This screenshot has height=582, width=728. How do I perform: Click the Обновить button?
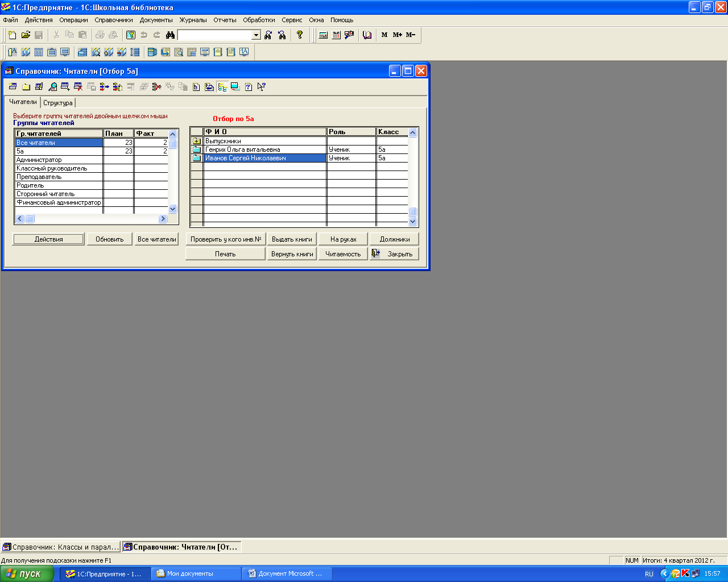pos(109,239)
